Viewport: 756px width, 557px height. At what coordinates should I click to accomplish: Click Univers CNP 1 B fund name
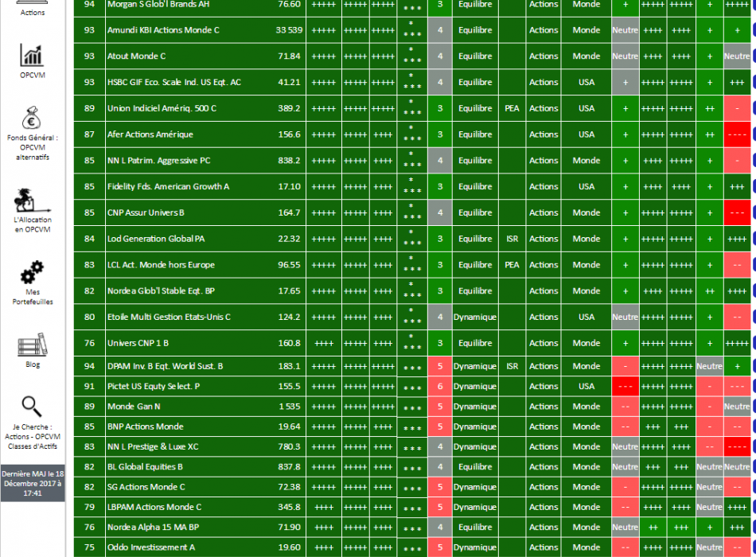[138, 342]
